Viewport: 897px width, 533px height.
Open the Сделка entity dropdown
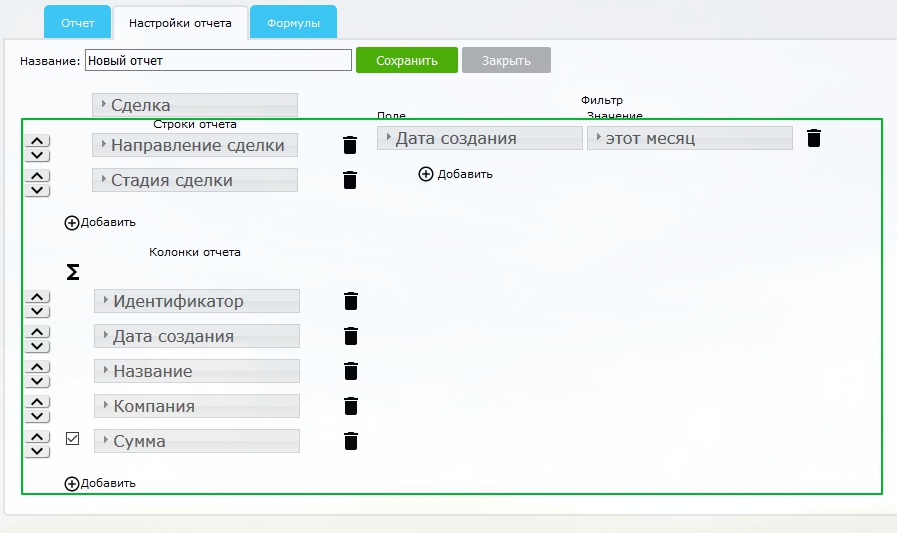coord(195,105)
